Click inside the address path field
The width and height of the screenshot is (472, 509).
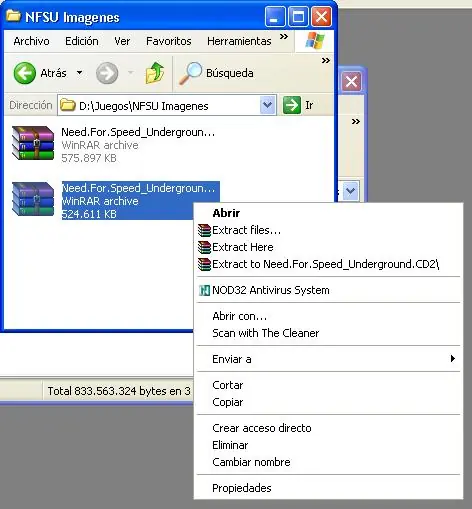pyautogui.click(x=167, y=106)
